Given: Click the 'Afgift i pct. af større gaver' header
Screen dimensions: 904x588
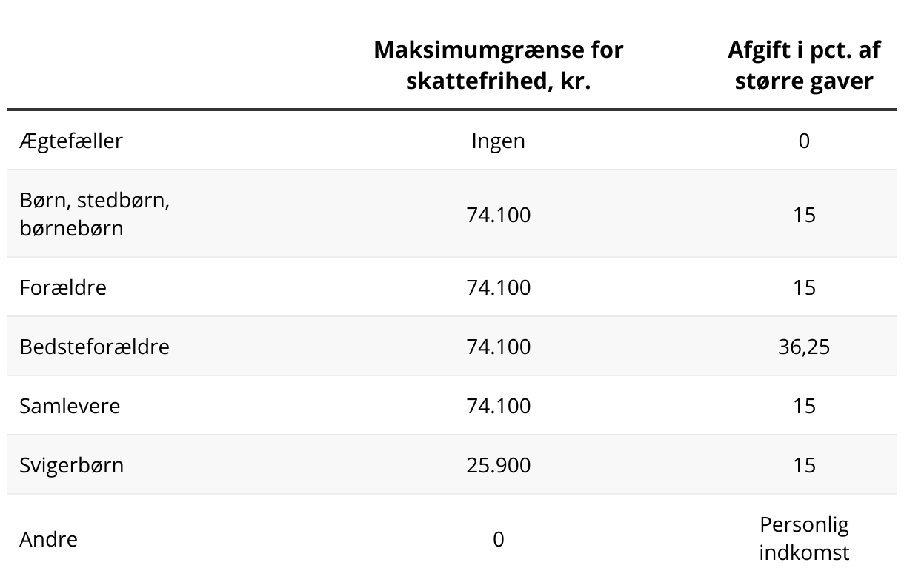Looking at the screenshot, I should (x=804, y=65).
